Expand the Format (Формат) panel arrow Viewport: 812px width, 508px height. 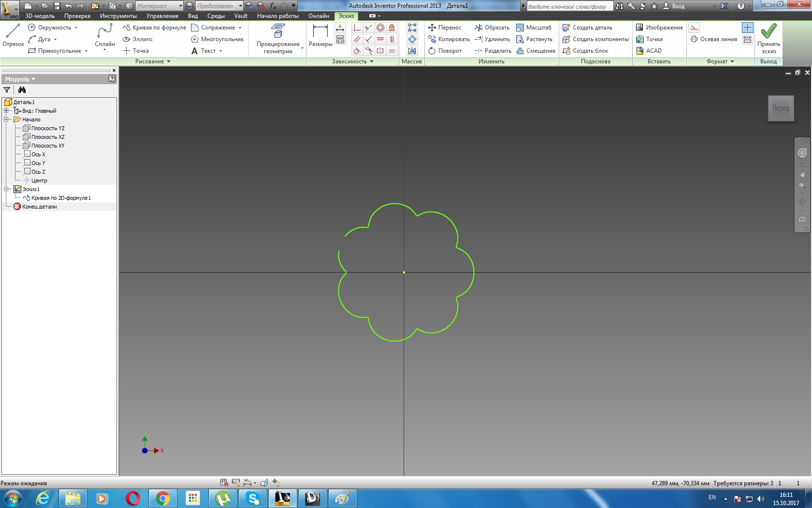tap(732, 61)
